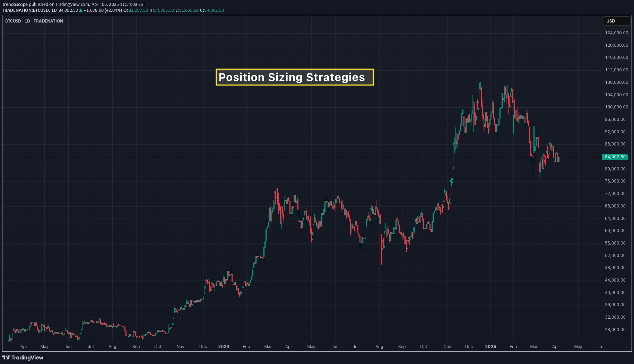Click the TradingView logo at bottom left
Screen dimensions: 634x364
click(x=23, y=357)
